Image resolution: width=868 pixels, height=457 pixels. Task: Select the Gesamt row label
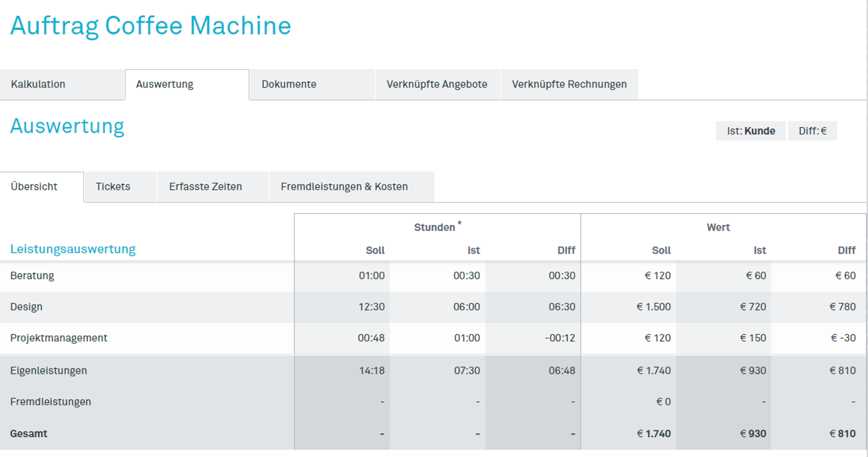click(29, 434)
